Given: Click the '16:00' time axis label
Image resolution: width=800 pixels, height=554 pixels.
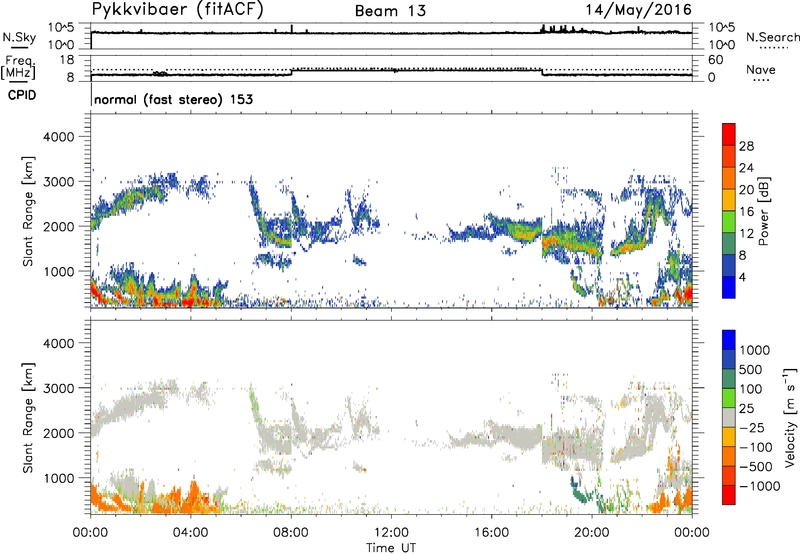Looking at the screenshot, I should point(491,533).
